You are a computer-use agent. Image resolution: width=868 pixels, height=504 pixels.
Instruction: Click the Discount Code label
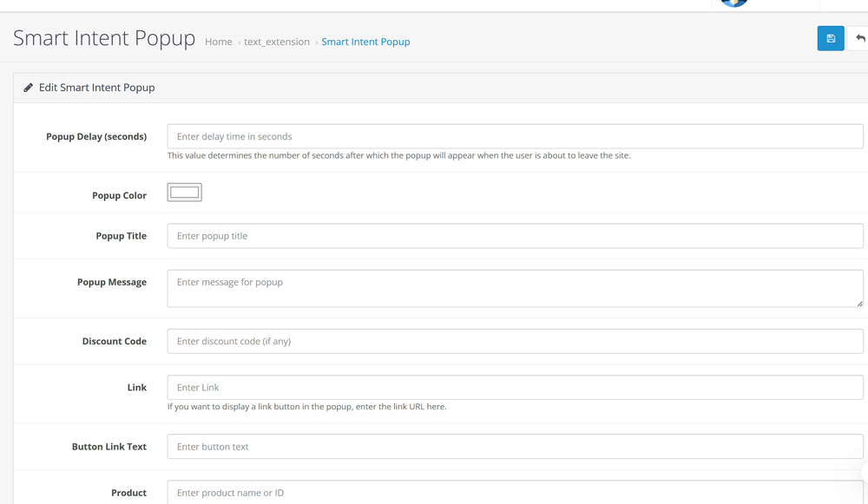coord(114,341)
